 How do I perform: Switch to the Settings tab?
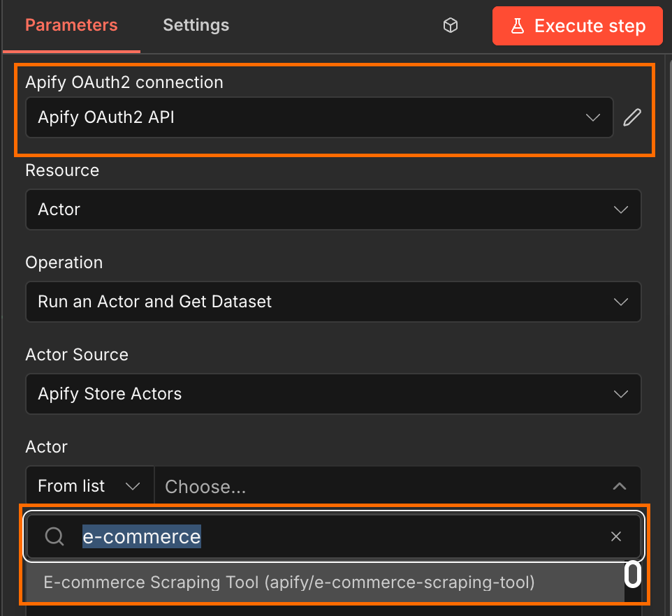[x=196, y=25]
